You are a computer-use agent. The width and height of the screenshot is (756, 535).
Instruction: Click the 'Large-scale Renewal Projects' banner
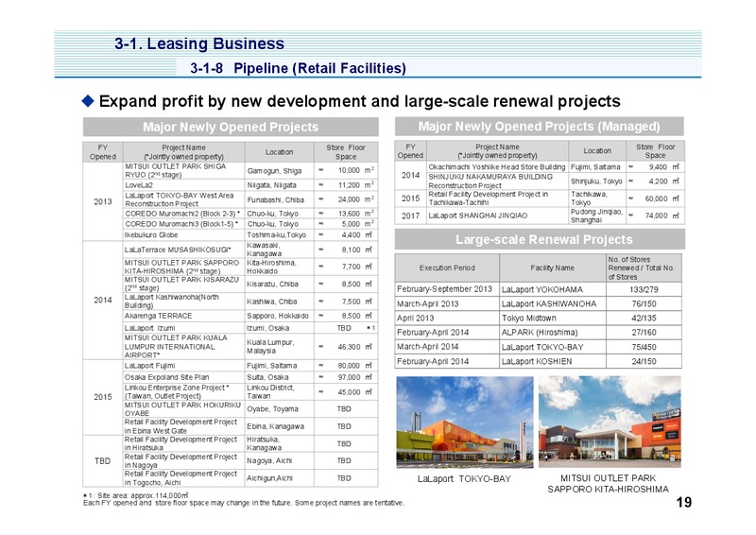point(540,239)
